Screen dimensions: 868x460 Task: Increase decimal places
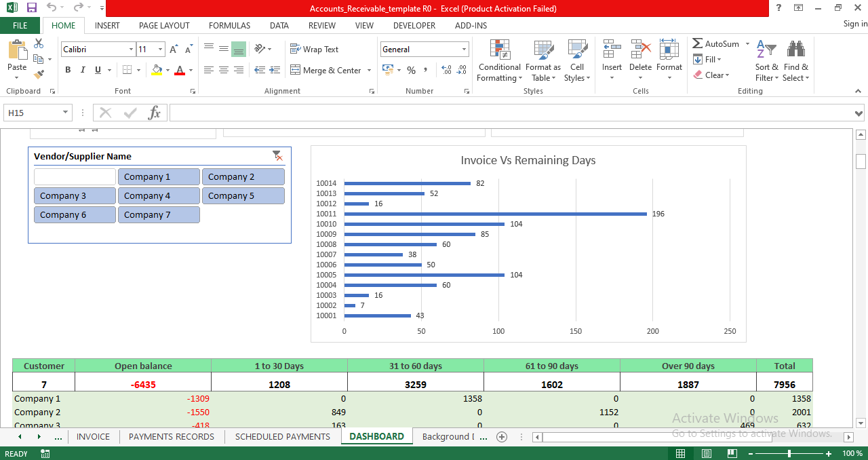[x=446, y=70]
